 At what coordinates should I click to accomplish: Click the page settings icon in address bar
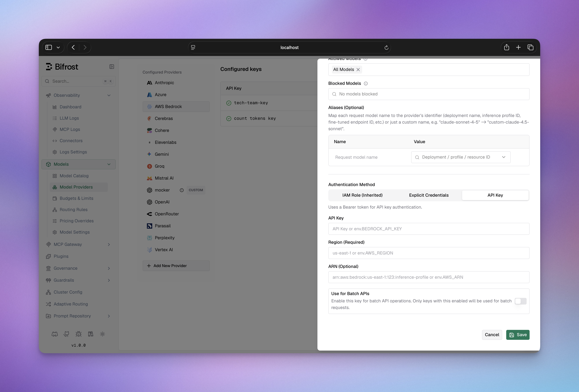[x=193, y=48]
